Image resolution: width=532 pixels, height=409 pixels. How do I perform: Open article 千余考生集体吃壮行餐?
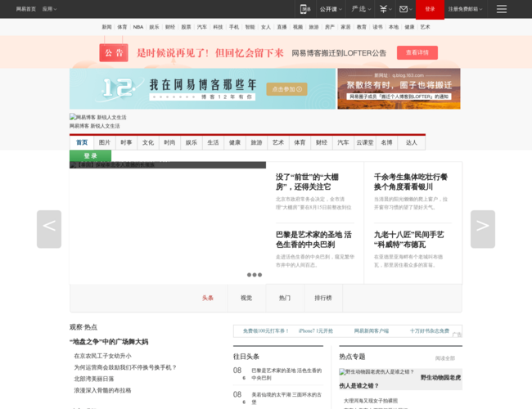(411, 182)
